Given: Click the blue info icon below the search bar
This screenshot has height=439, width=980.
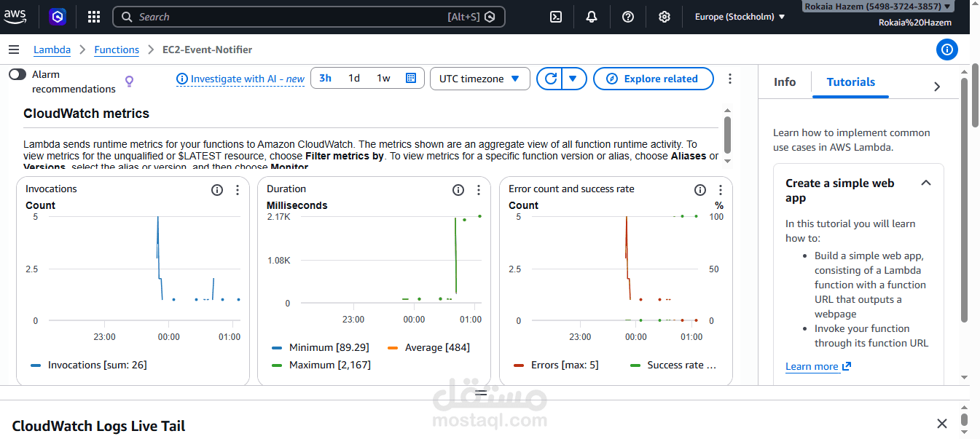Looking at the screenshot, I should tap(946, 50).
